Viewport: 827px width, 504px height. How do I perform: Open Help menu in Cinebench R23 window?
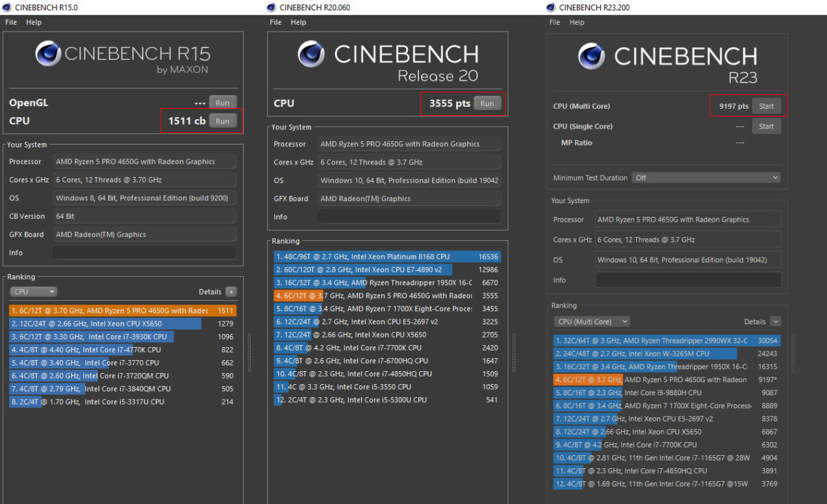[x=578, y=22]
